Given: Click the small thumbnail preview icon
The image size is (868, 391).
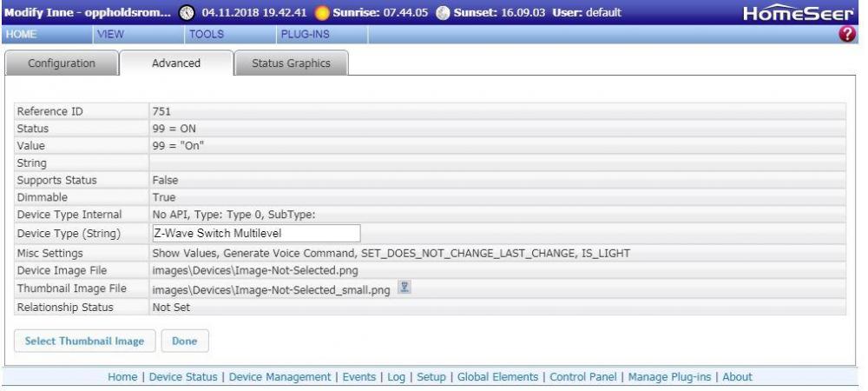Looking at the screenshot, I should (x=403, y=288).
